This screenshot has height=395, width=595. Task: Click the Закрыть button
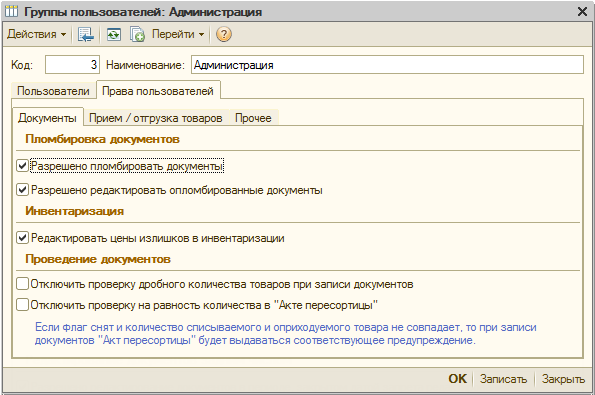[x=563, y=379]
